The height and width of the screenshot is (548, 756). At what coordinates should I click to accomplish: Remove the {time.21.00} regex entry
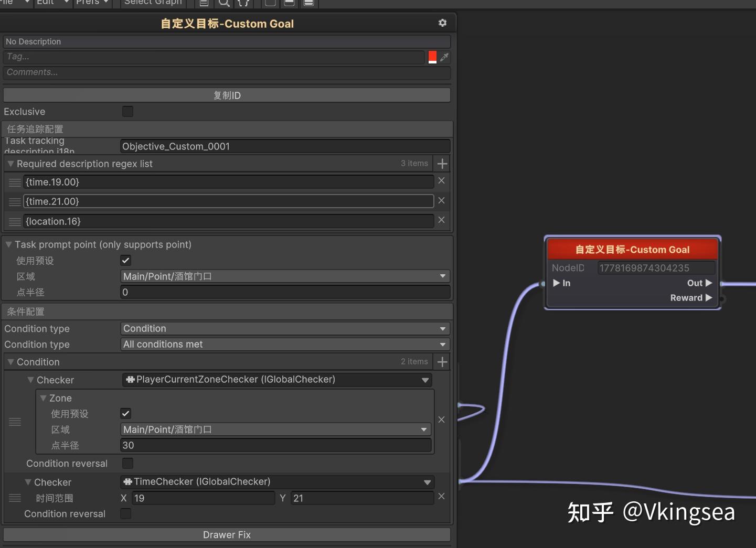coord(441,201)
